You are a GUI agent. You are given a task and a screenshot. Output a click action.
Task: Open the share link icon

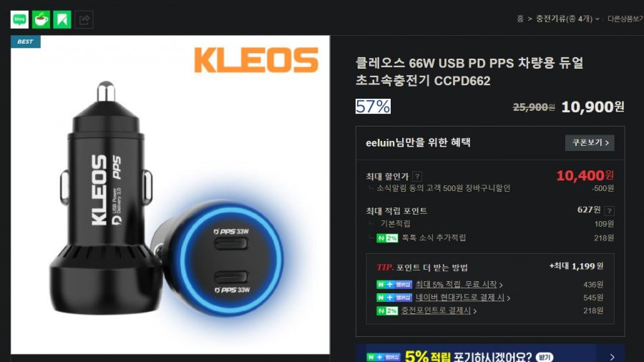[x=84, y=19]
